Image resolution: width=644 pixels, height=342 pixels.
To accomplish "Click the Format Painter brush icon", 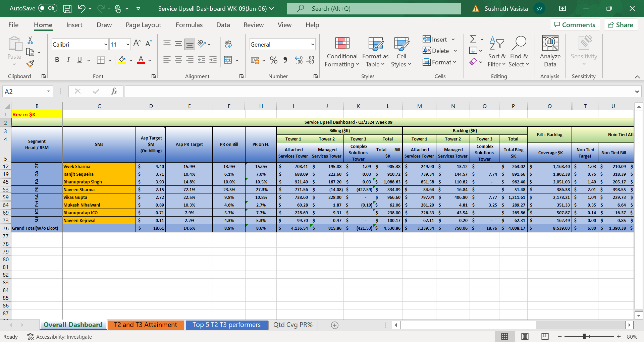I will point(31,64).
